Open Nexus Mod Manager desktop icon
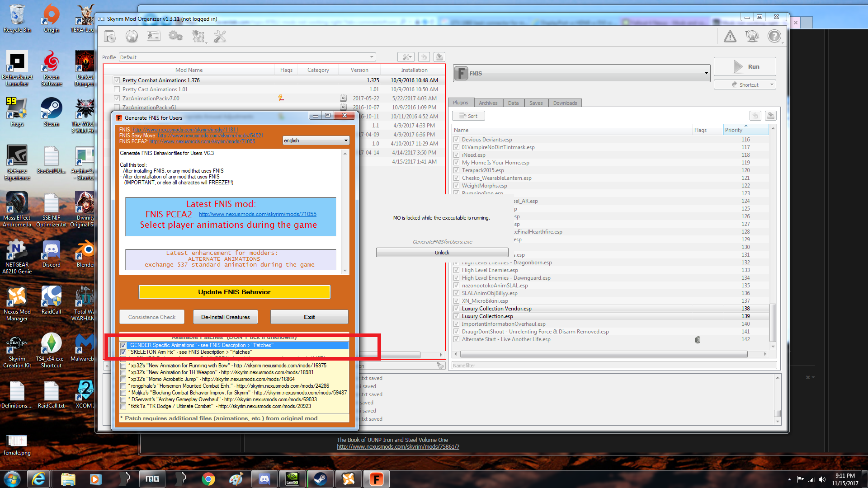 pos(17,304)
